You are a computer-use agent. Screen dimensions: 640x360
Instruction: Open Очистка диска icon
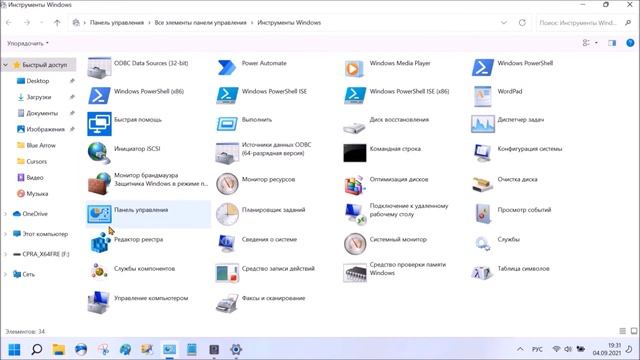[x=483, y=184]
